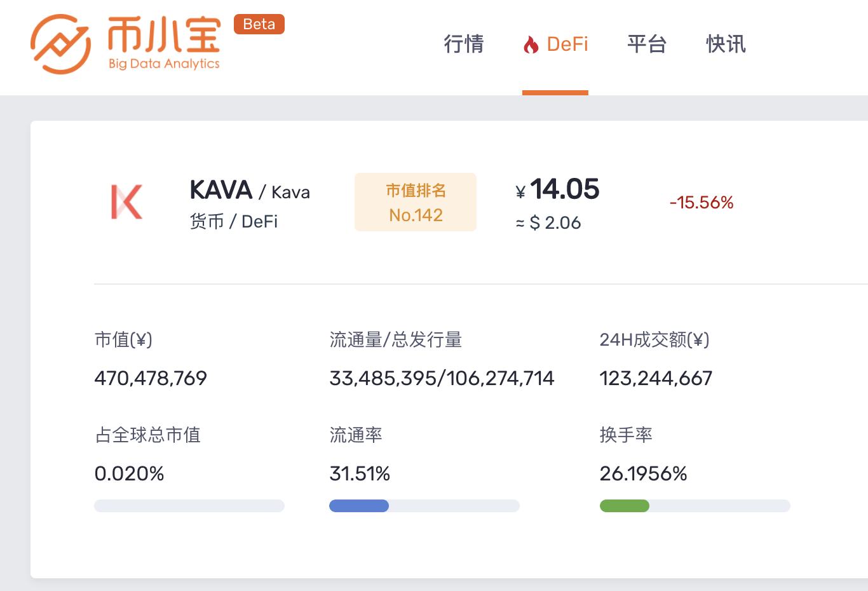Go to the 快讯 news tab
Screen dimensions: 868x591
click(726, 44)
